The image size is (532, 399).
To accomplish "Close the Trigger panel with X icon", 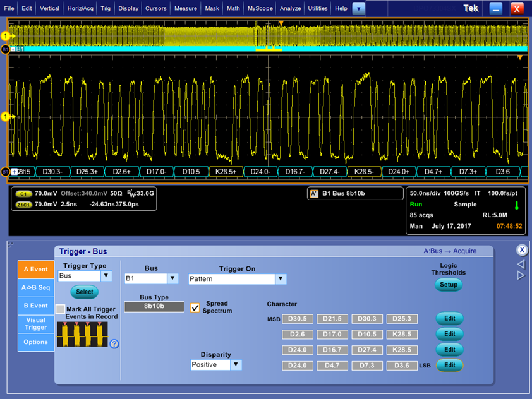I will 521,250.
